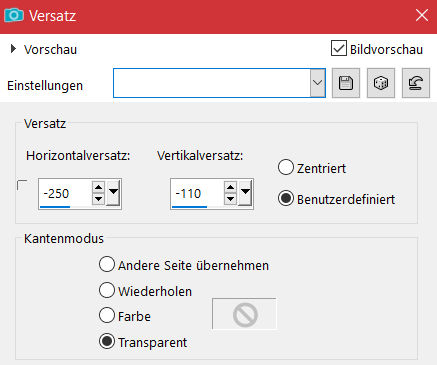Increase Horizontalversatz with up arrow
The width and height of the screenshot is (437, 365).
[98, 187]
